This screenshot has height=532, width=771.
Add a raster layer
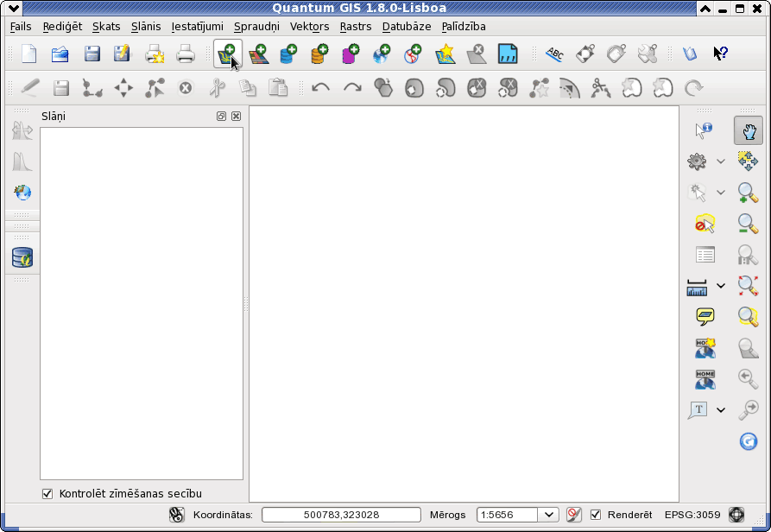pos(258,54)
